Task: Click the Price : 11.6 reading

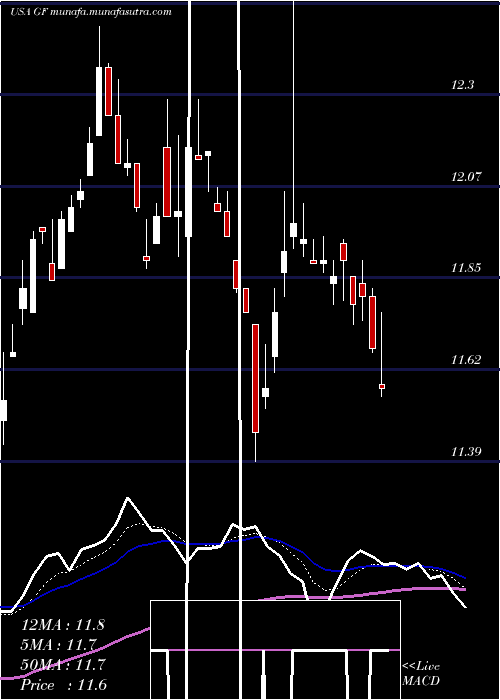Action: (64, 685)
